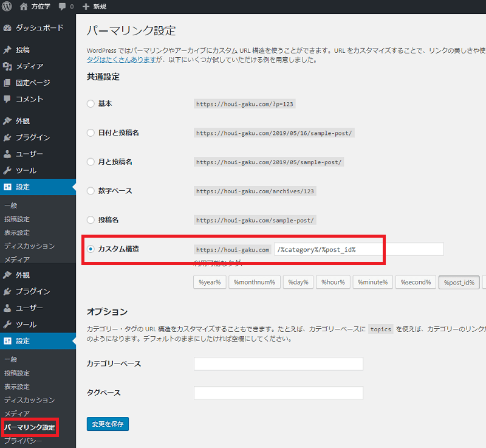Click the home icon beside 方位学
The height and width of the screenshot is (448, 486).
point(24,7)
